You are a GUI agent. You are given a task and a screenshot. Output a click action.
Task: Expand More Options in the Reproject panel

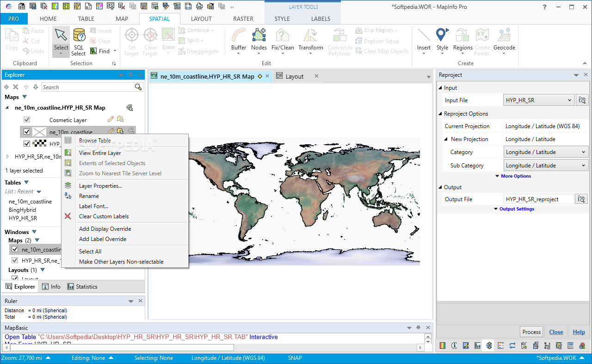tap(515, 176)
